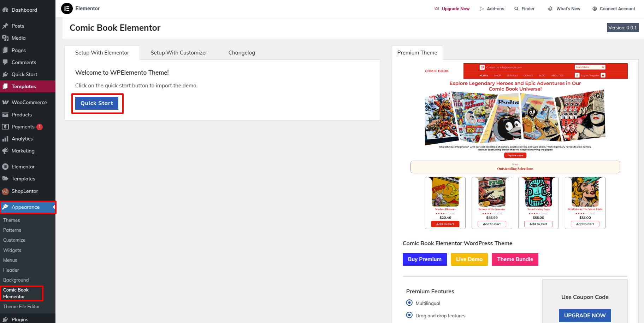Select the Drag and drop features option
Viewport: 644px width, 323px height.
(409, 315)
